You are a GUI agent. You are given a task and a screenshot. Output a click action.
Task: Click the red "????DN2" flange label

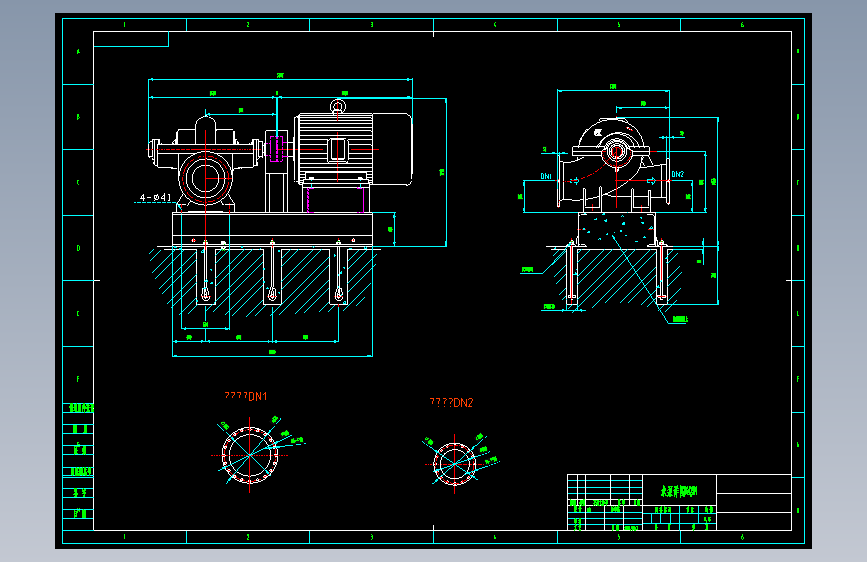point(451,403)
